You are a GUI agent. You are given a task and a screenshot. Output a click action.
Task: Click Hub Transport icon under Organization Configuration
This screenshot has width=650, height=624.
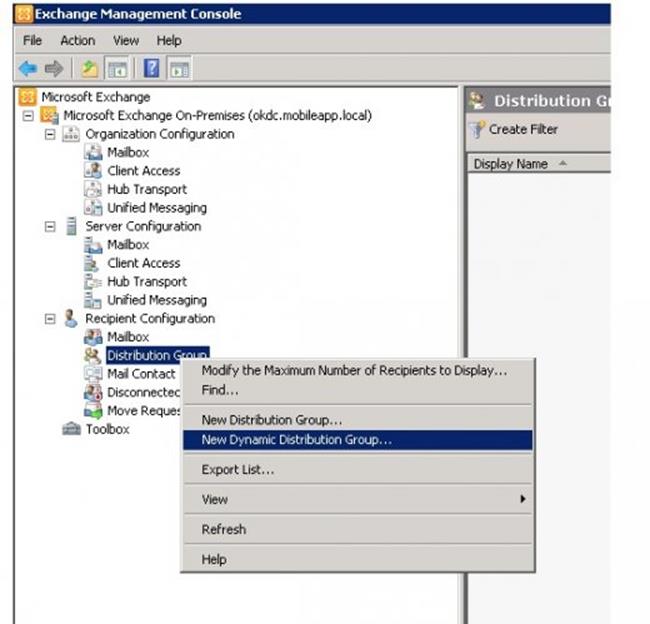click(x=93, y=189)
